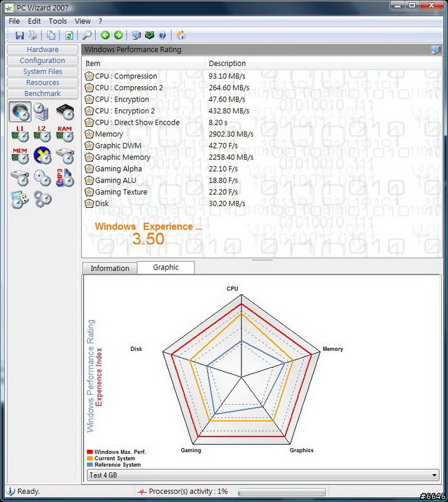Click the green chip toolbar icon

pyautogui.click(x=149, y=35)
